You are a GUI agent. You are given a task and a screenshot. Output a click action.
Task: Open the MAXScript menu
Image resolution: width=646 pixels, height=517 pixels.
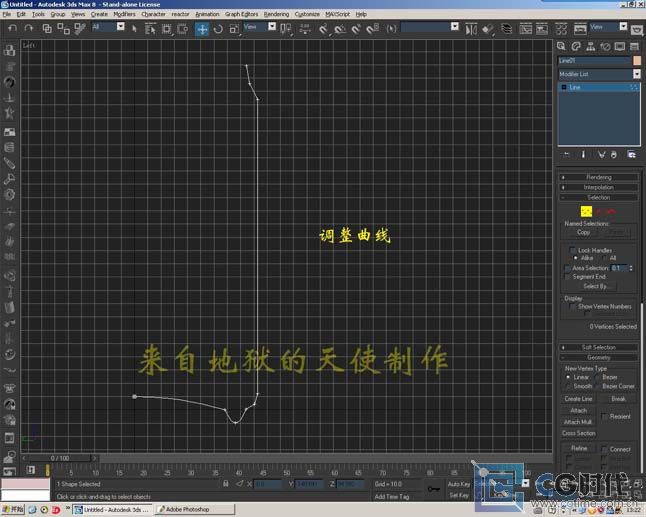[337, 14]
